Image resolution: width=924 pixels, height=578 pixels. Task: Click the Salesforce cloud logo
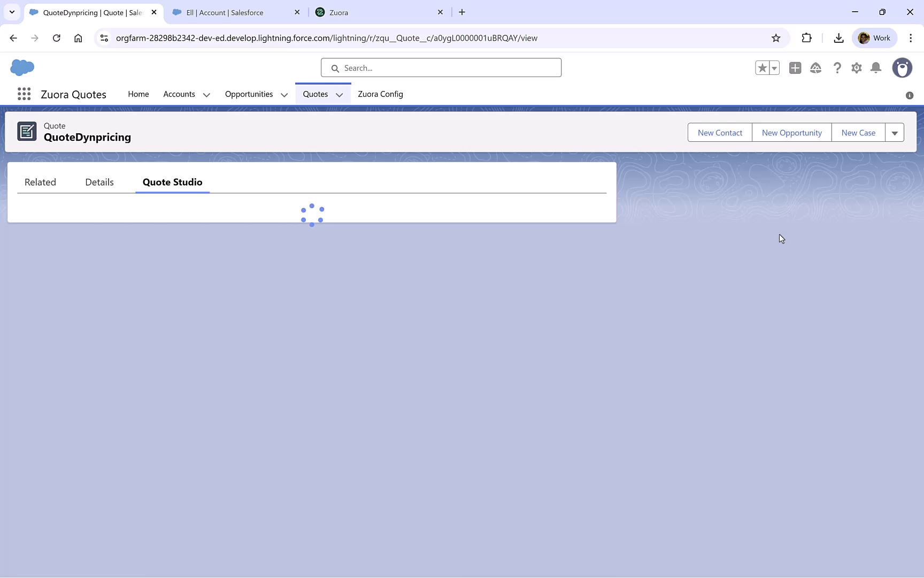[x=21, y=67]
